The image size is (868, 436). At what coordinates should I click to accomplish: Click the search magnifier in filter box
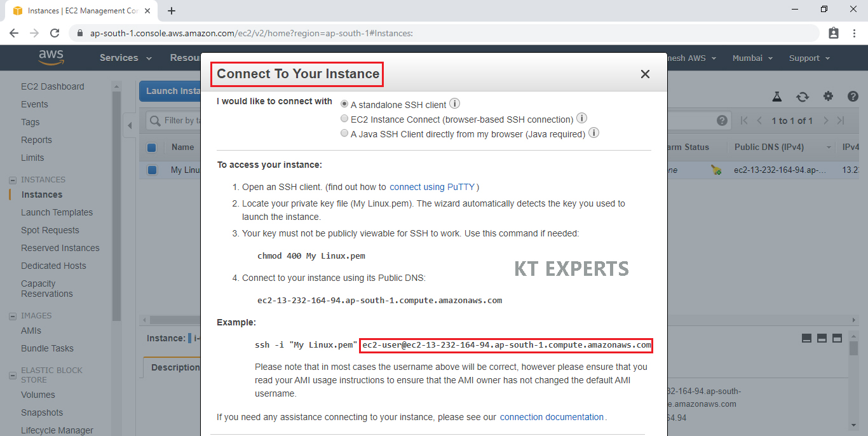[154, 121]
